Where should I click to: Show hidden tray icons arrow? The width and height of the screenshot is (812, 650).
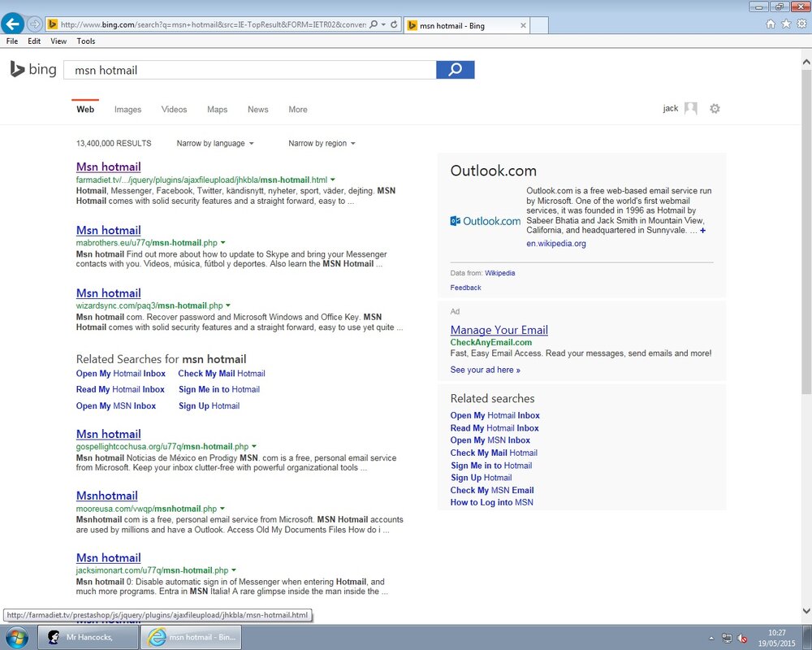click(x=711, y=638)
